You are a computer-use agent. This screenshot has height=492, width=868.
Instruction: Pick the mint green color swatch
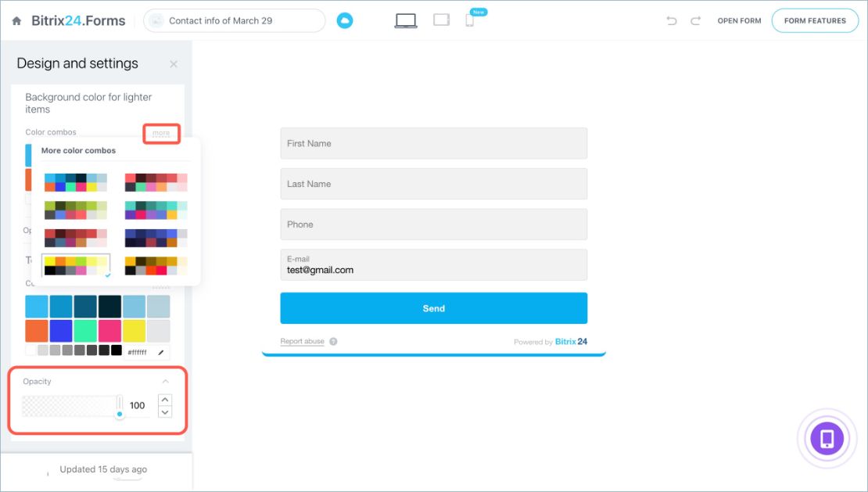(85, 331)
